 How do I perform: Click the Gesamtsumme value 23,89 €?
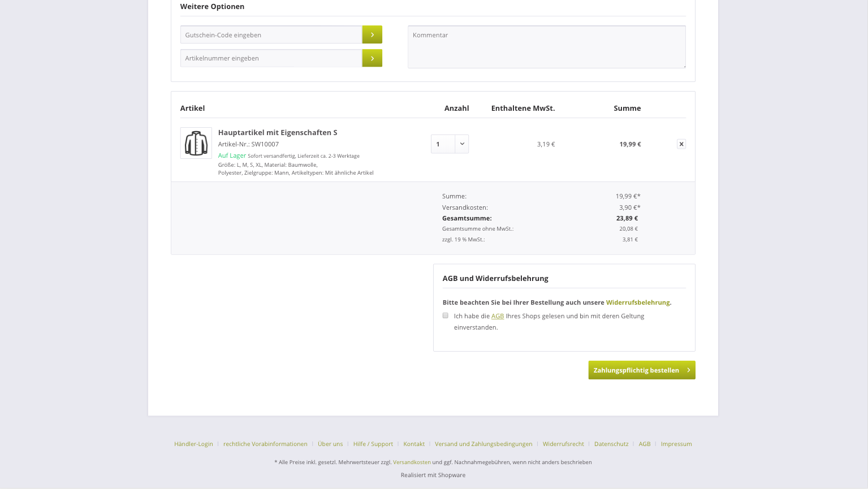click(627, 218)
